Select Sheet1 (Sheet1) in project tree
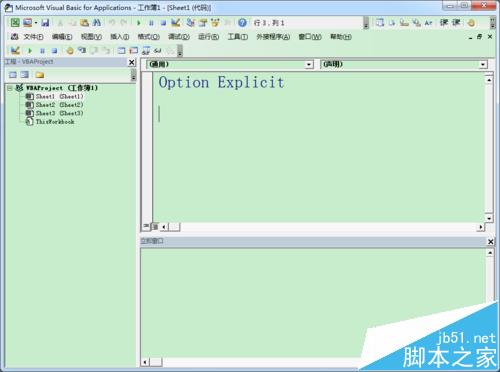Viewport: 500px width, 372px height. click(54, 96)
